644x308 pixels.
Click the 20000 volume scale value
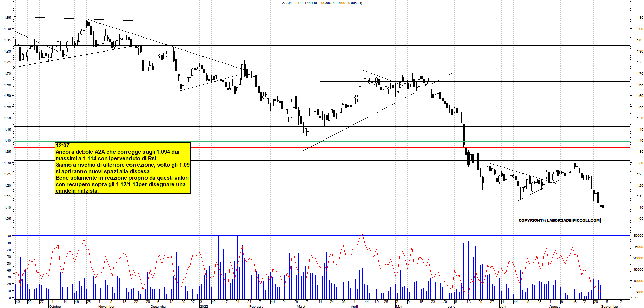pos(638,258)
